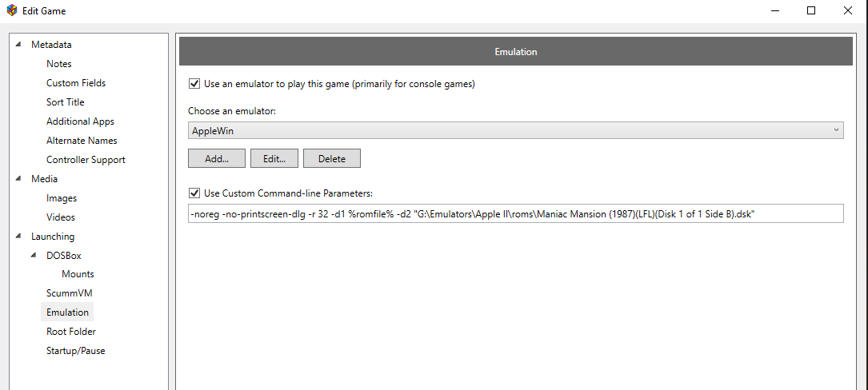Toggle 'Use Custom Command-line Parameters' checkbox

[194, 193]
